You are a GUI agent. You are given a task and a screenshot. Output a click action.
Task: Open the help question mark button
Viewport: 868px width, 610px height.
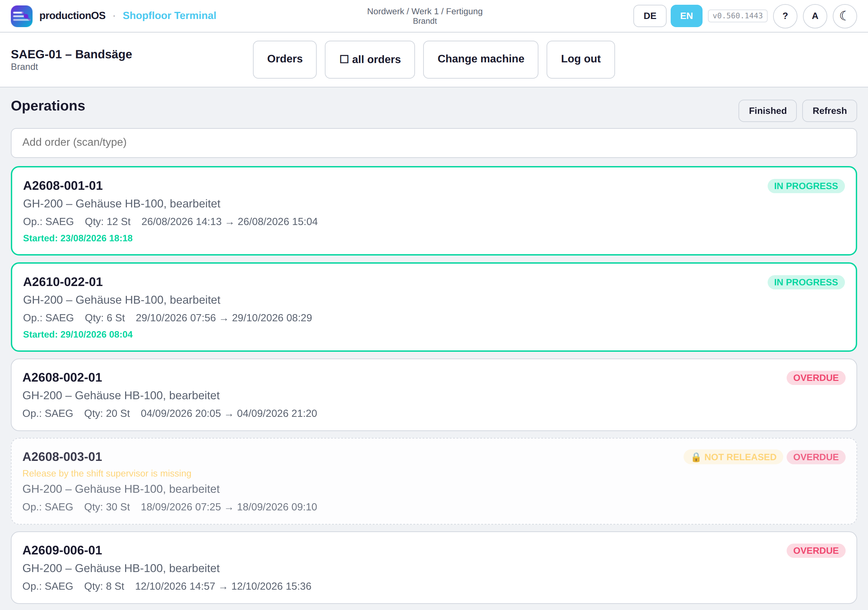(785, 16)
